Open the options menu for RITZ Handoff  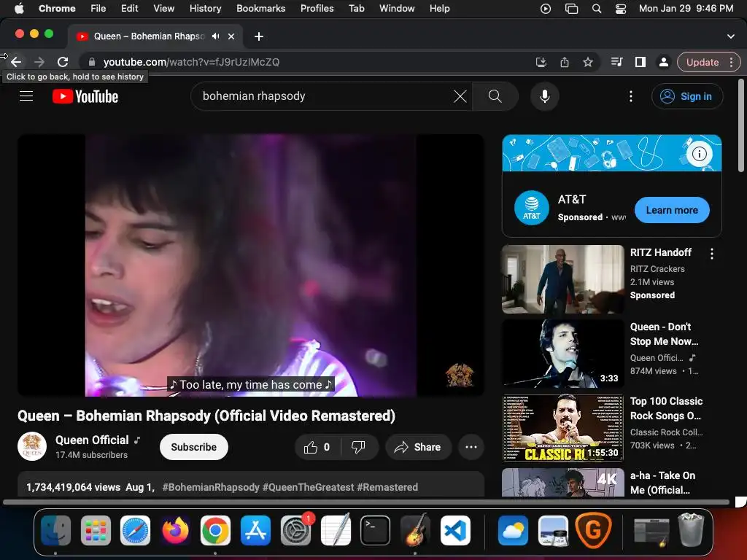[x=712, y=254]
